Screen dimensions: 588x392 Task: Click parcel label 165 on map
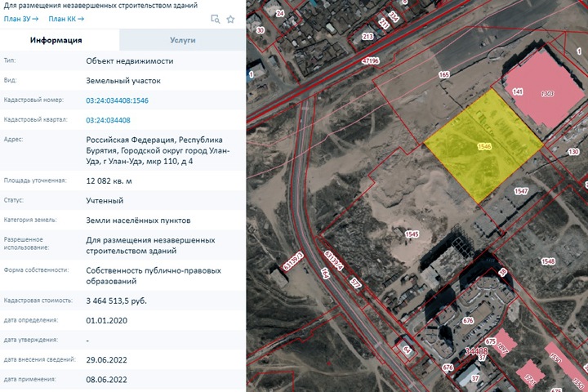click(443, 75)
